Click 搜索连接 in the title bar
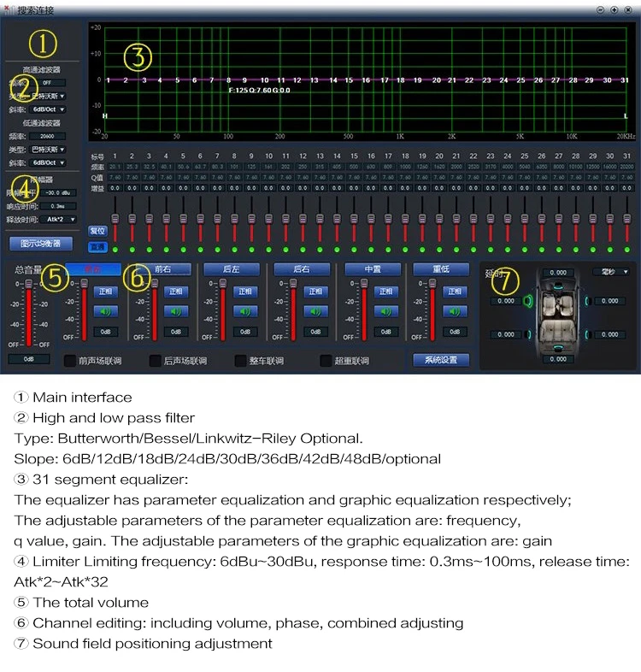This screenshot has height=672, width=641. pyautogui.click(x=36, y=10)
